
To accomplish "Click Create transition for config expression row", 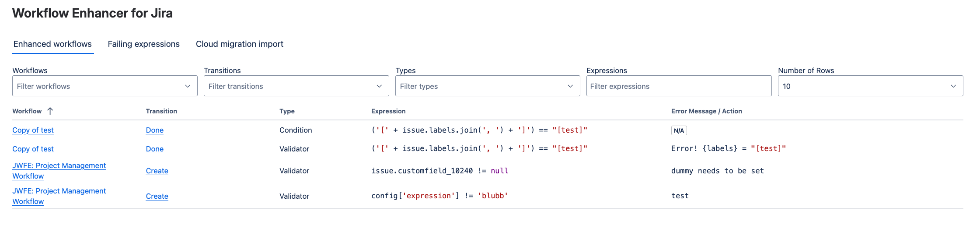I will tap(157, 197).
